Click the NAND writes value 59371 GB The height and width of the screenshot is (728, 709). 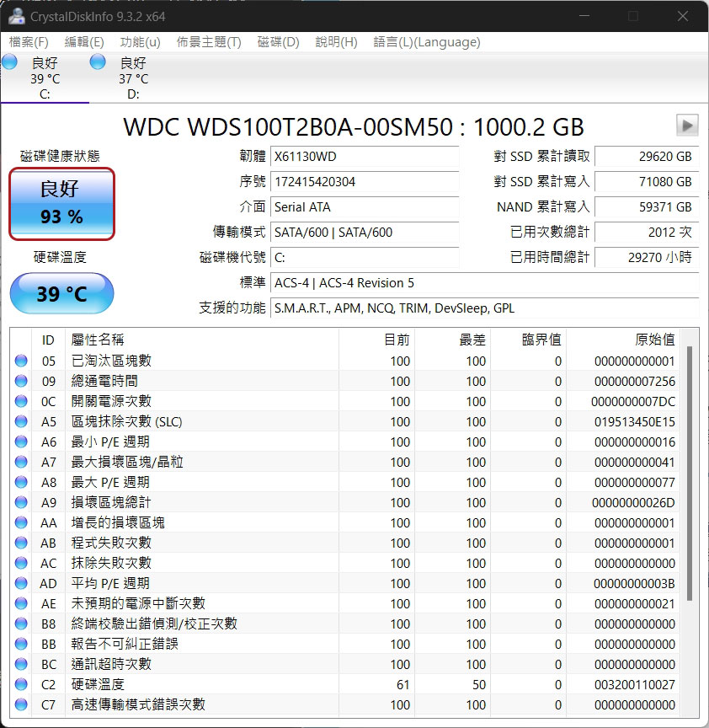coord(647,206)
